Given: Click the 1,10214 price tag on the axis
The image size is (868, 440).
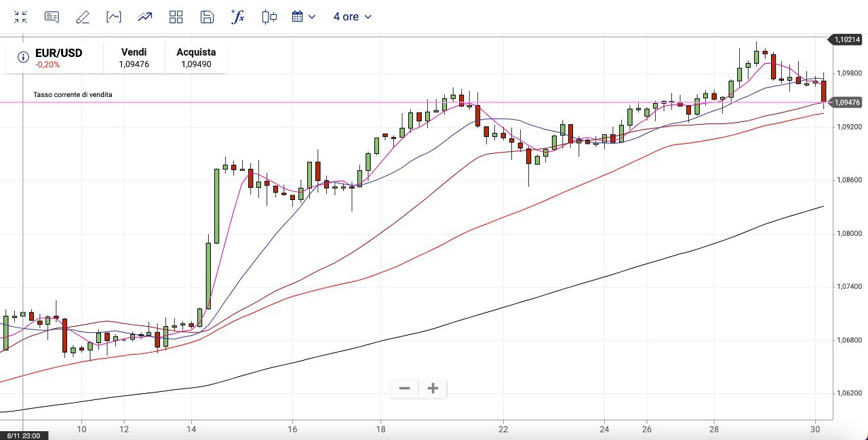Looking at the screenshot, I should pos(847,40).
